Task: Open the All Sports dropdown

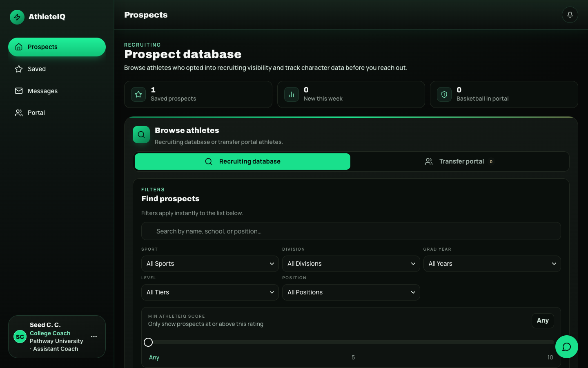Action: coord(210,264)
